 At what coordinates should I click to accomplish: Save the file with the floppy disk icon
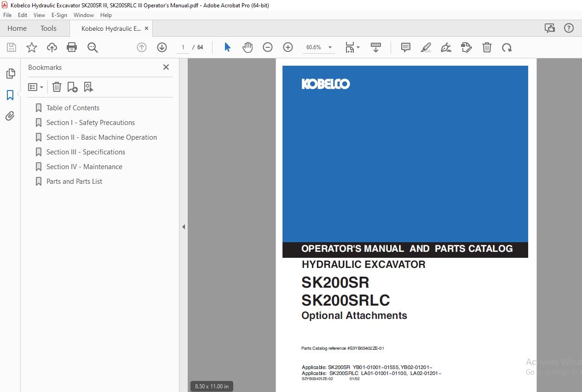(x=12, y=47)
